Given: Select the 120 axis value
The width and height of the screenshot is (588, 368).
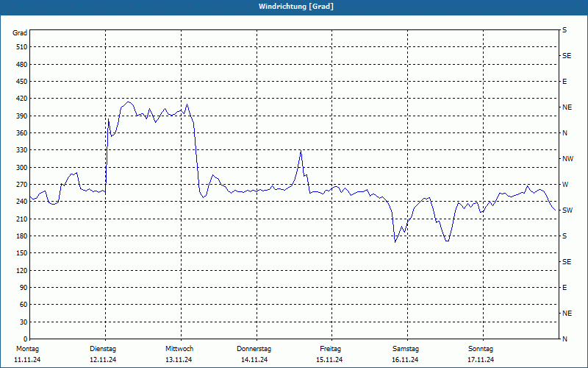Looking at the screenshot, I should (22, 270).
